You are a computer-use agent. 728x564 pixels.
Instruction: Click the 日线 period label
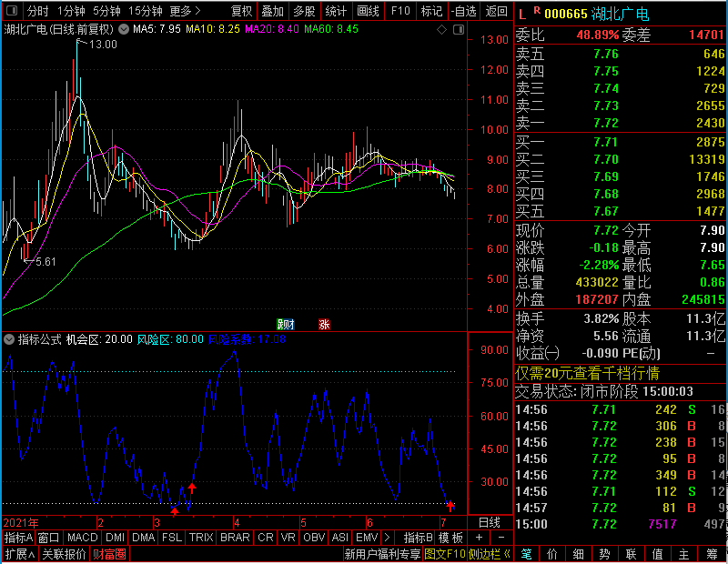pos(490,523)
